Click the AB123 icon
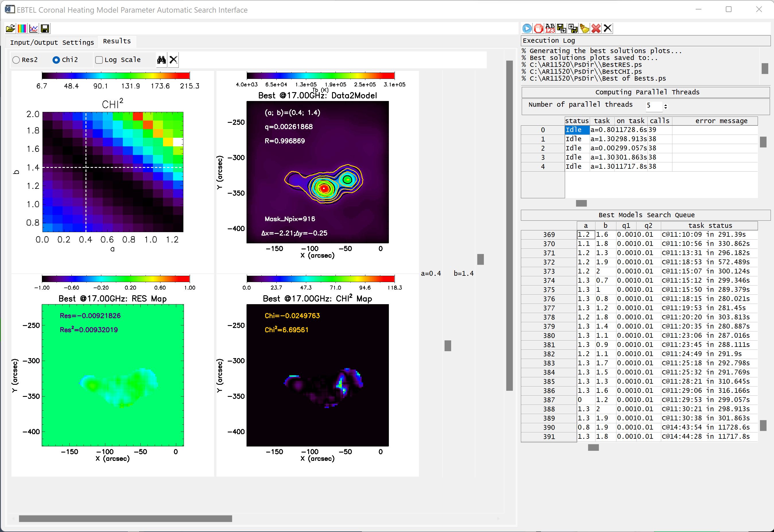The width and height of the screenshot is (774, 532). coord(550,29)
